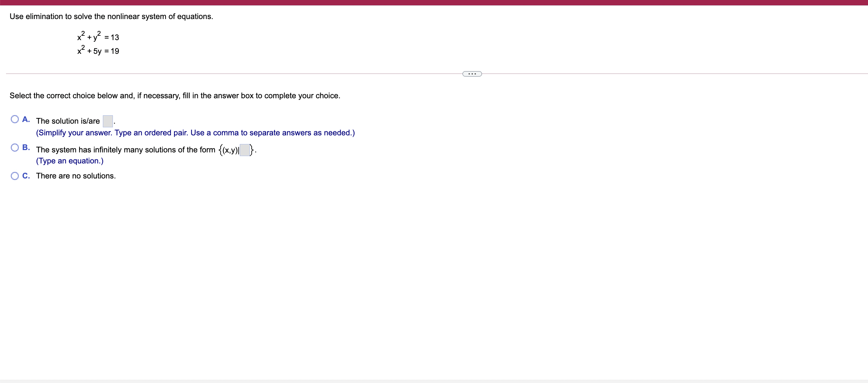This screenshot has width=868, height=383.
Task: Click the bold 'C.' choice letter
Action: pyautogui.click(x=26, y=176)
